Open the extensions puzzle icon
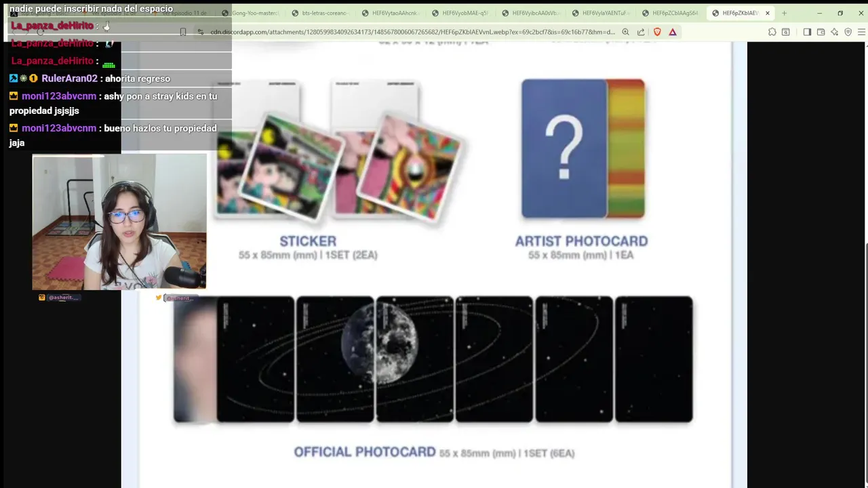 (772, 32)
